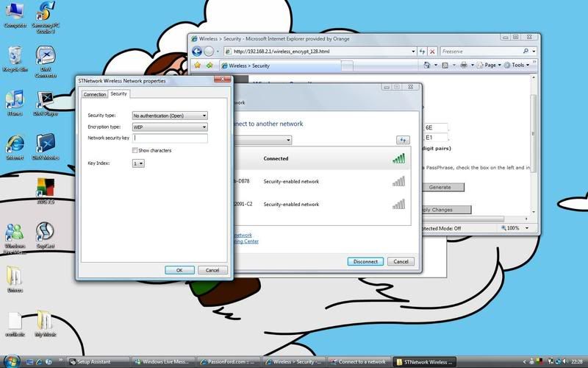Click the Favorites star icon
Viewport: 588px width, 368px height.
pos(196,66)
